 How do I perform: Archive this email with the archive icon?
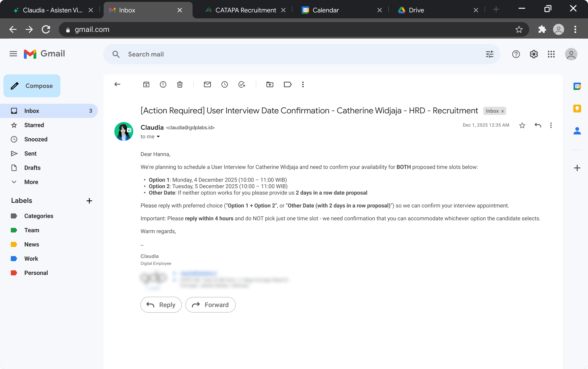[146, 84]
